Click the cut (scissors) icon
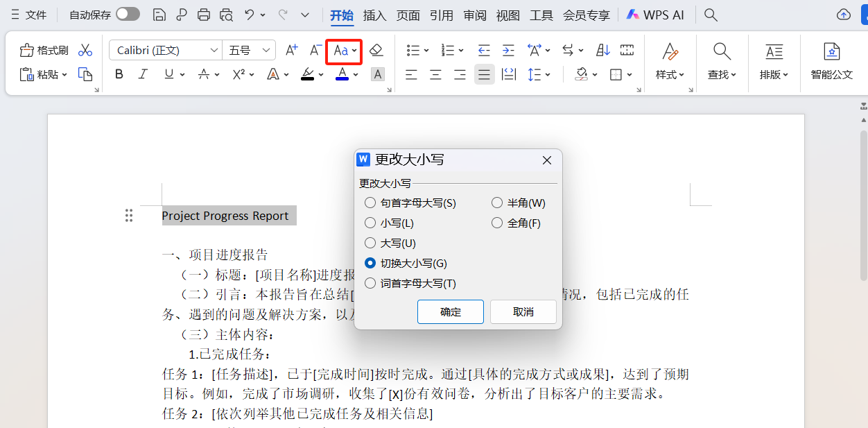868x428 pixels. click(85, 50)
